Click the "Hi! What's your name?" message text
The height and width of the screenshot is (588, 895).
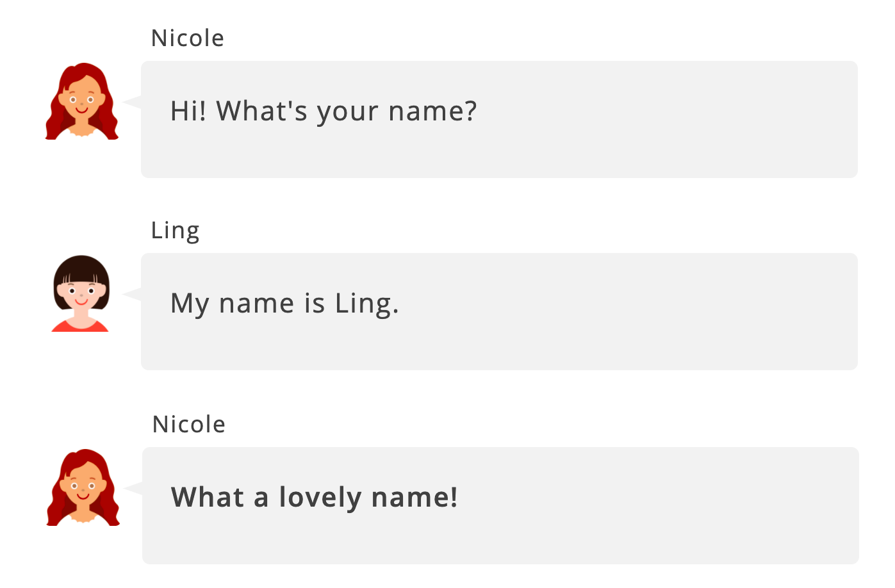324,111
